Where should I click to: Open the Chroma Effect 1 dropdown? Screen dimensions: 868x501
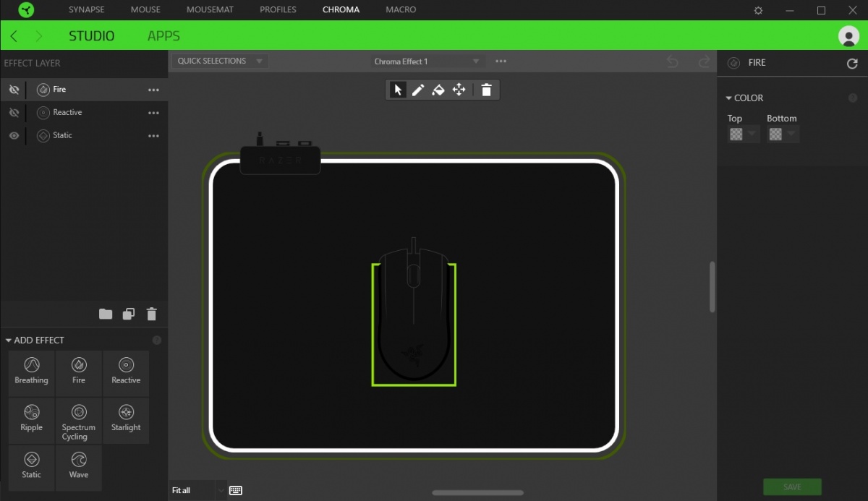coord(427,61)
